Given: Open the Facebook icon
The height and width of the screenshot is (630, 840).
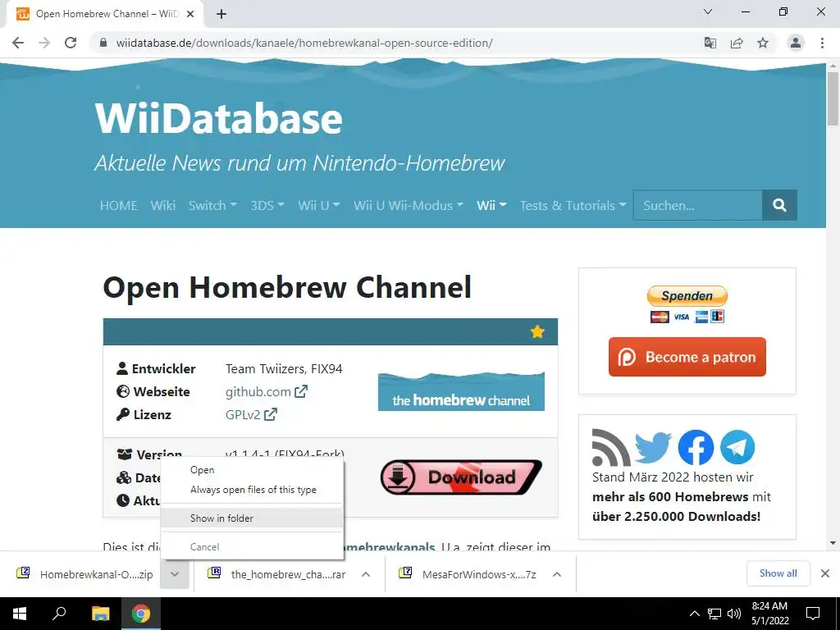Looking at the screenshot, I should click(696, 447).
